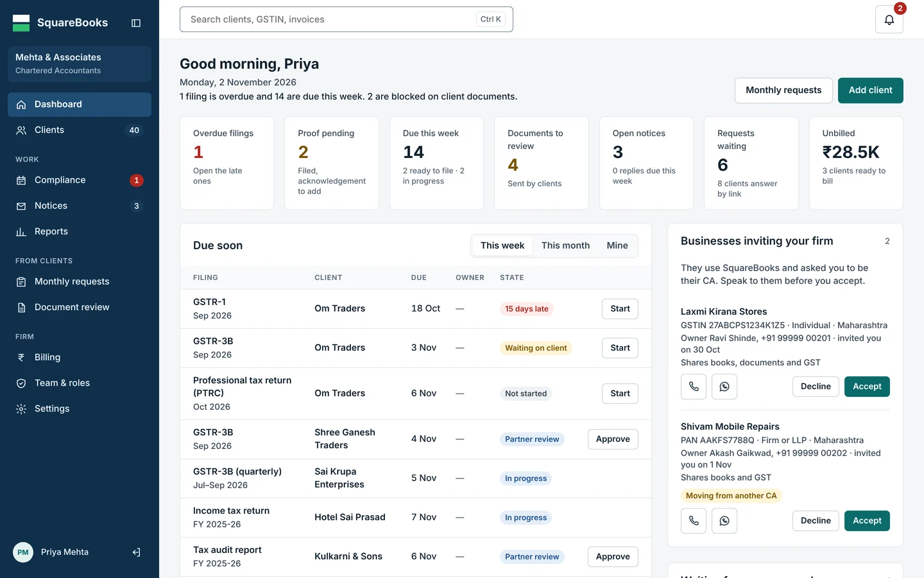Approve Shree Ganesh Traders GSTR-3B
Viewport: 924px width, 578px height.
613,439
